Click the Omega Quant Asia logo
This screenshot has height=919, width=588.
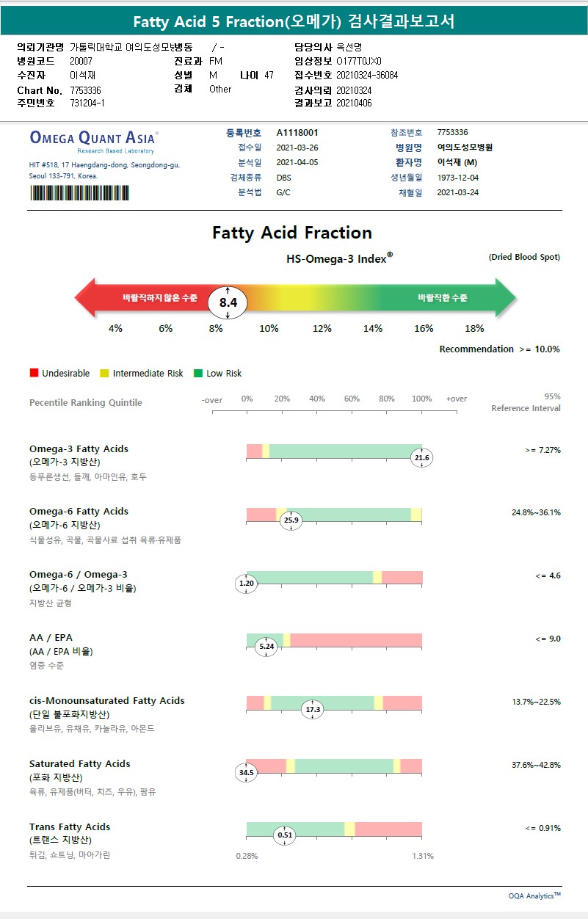coord(93,138)
